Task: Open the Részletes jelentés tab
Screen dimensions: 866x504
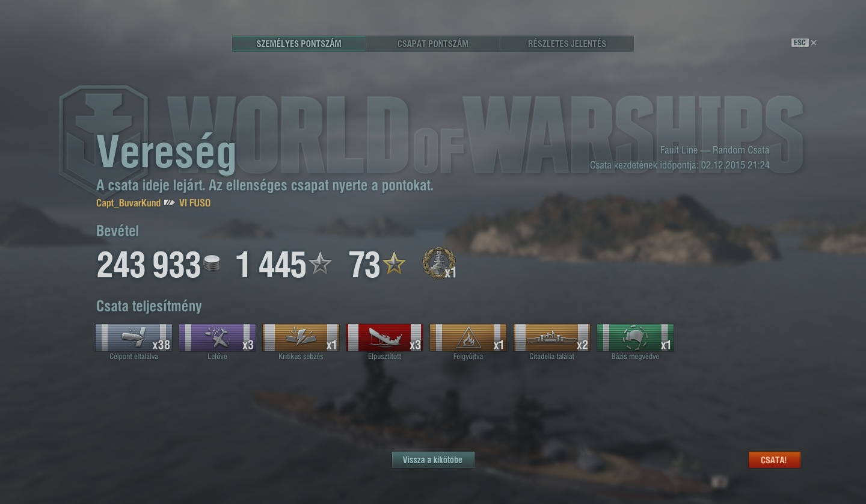Action: pos(567,43)
